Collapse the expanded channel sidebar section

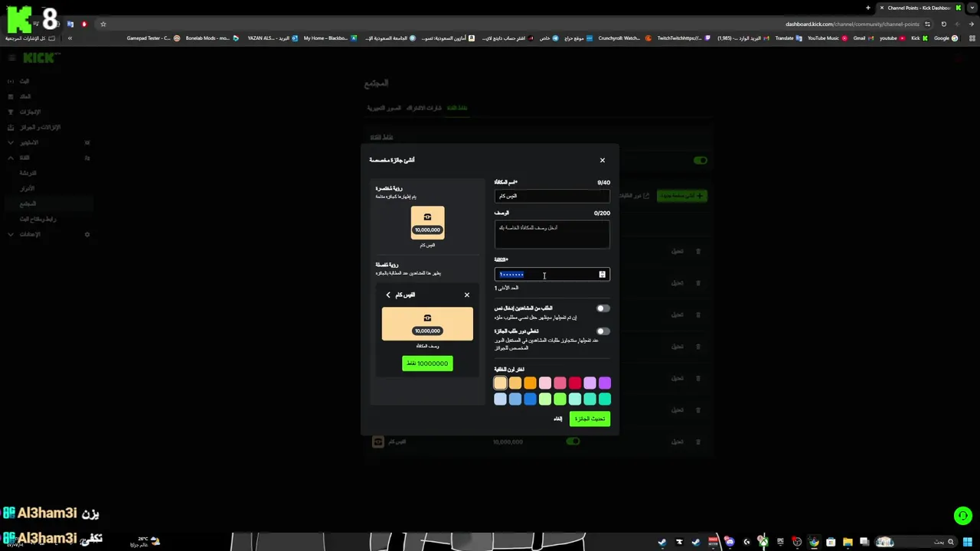tap(11, 158)
